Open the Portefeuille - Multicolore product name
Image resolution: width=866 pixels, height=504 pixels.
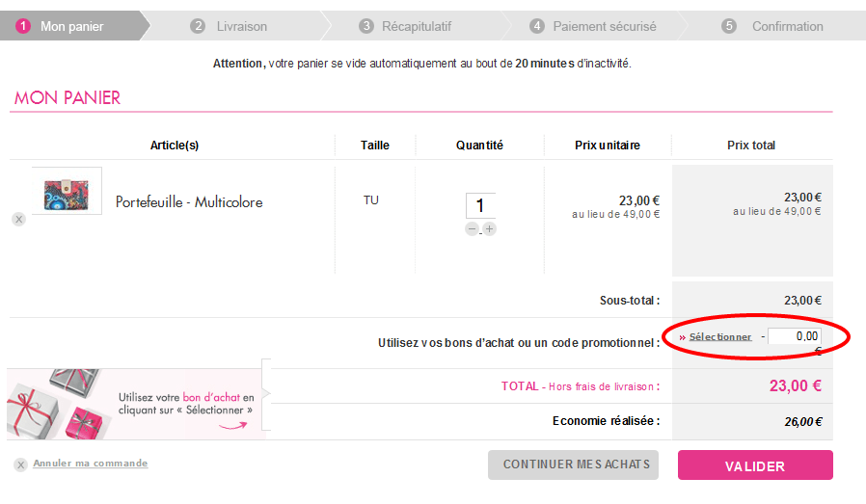[x=189, y=202]
